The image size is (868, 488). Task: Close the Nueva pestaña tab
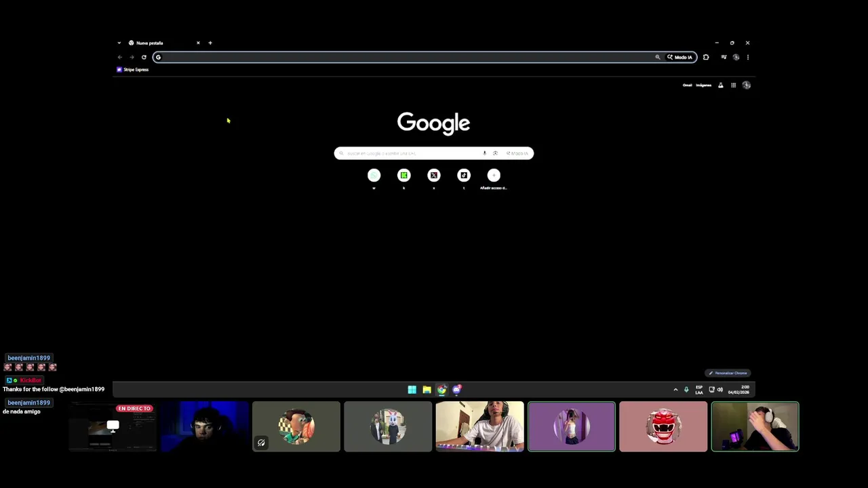pos(198,43)
